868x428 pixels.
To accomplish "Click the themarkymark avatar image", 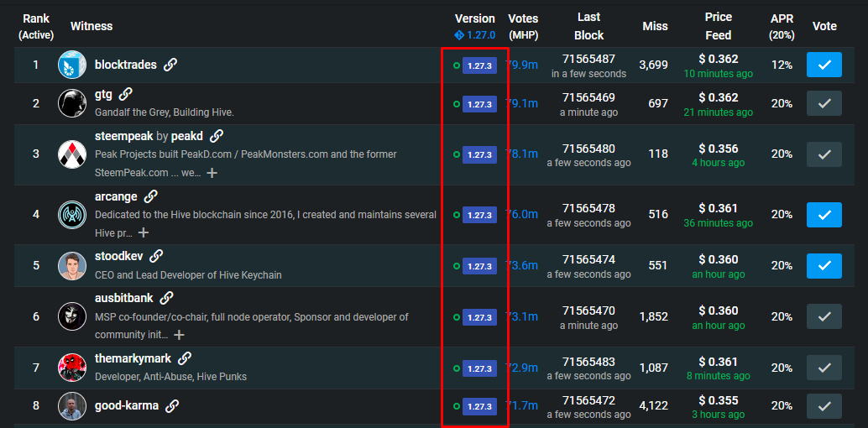I will 72,368.
